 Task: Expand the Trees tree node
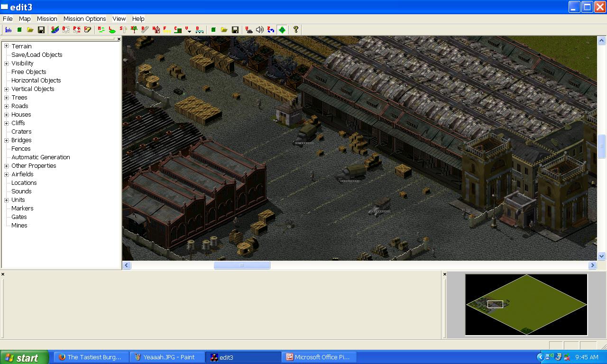[7, 97]
